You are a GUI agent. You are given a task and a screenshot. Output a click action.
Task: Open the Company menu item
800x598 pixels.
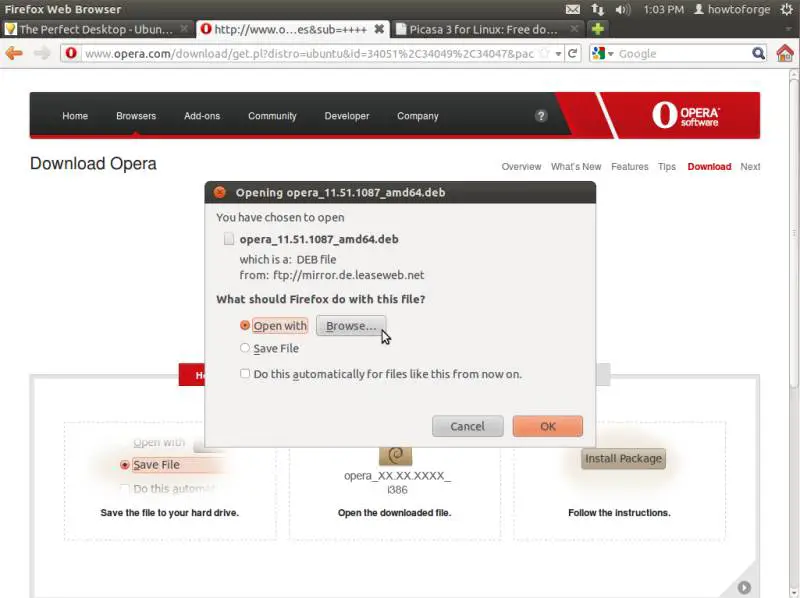click(x=418, y=116)
